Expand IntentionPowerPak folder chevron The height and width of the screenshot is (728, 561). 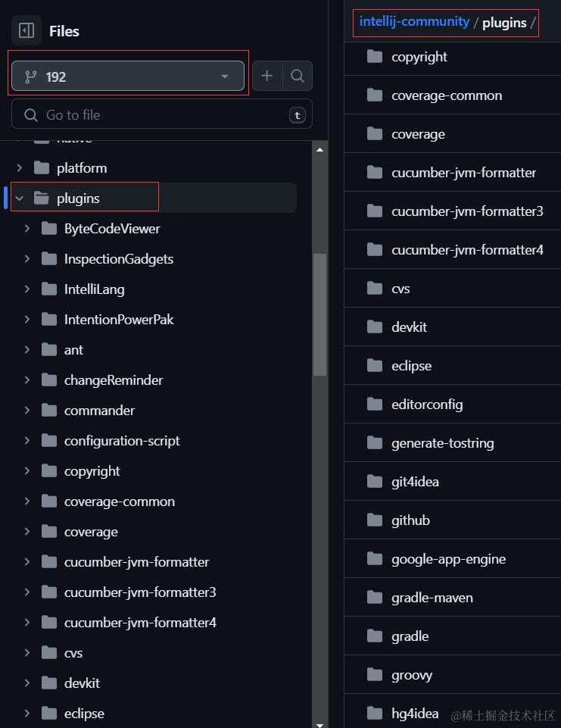(27, 320)
